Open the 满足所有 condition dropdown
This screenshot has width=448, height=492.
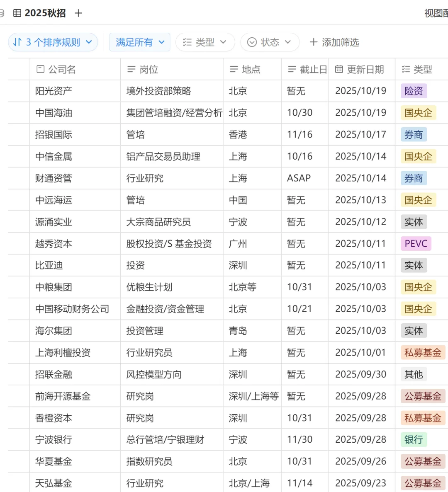[x=140, y=42]
